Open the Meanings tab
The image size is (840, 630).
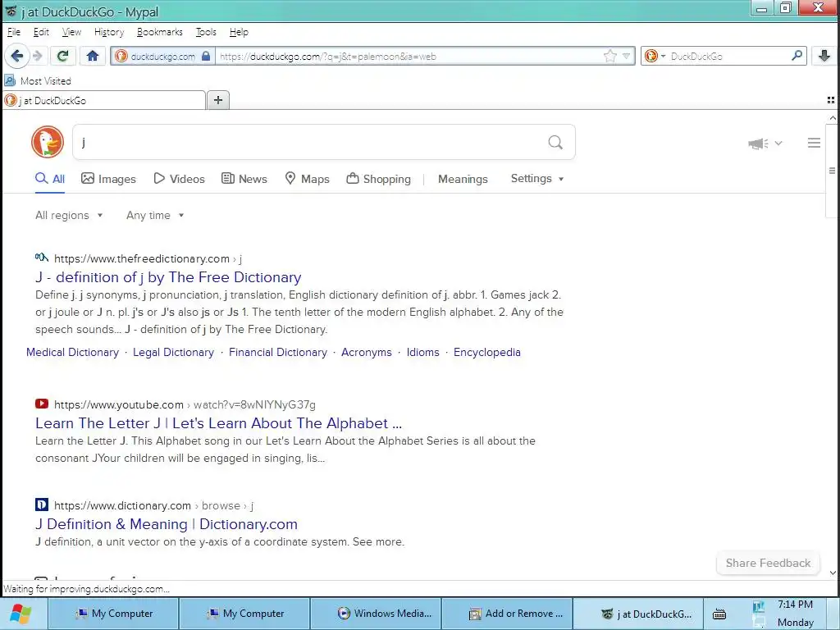[x=463, y=179]
